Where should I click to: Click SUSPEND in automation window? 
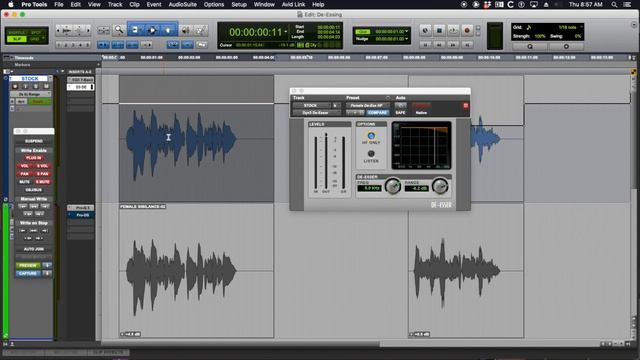click(33, 141)
